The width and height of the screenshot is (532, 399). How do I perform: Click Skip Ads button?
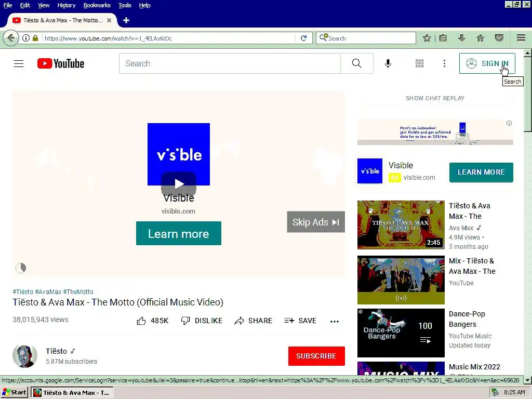(x=316, y=222)
